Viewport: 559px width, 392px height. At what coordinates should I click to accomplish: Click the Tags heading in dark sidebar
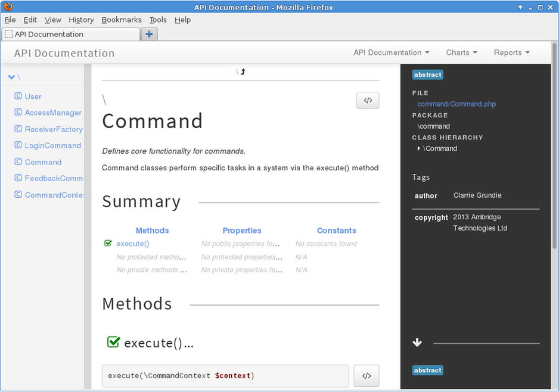(421, 177)
